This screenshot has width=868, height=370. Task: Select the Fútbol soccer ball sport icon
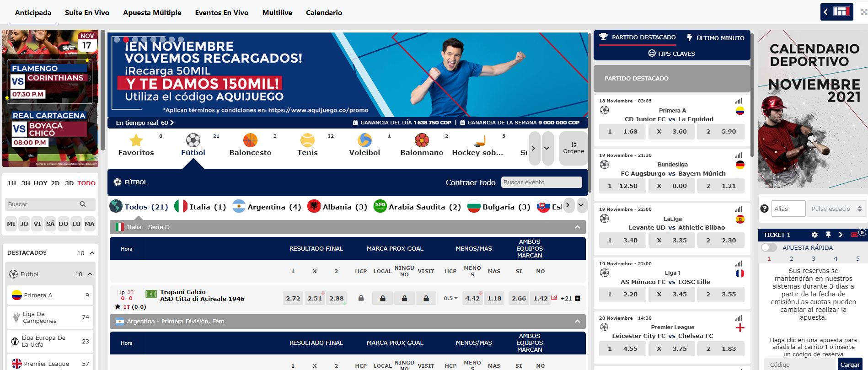(x=193, y=140)
